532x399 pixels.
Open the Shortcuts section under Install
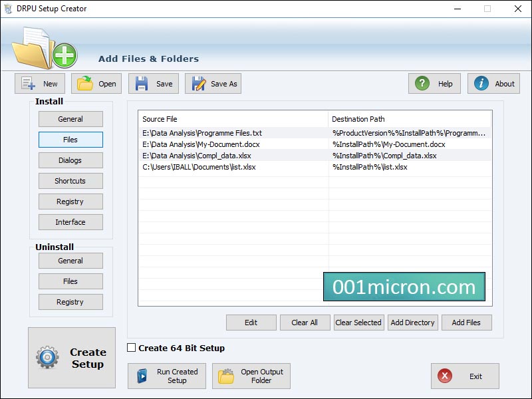coord(70,181)
